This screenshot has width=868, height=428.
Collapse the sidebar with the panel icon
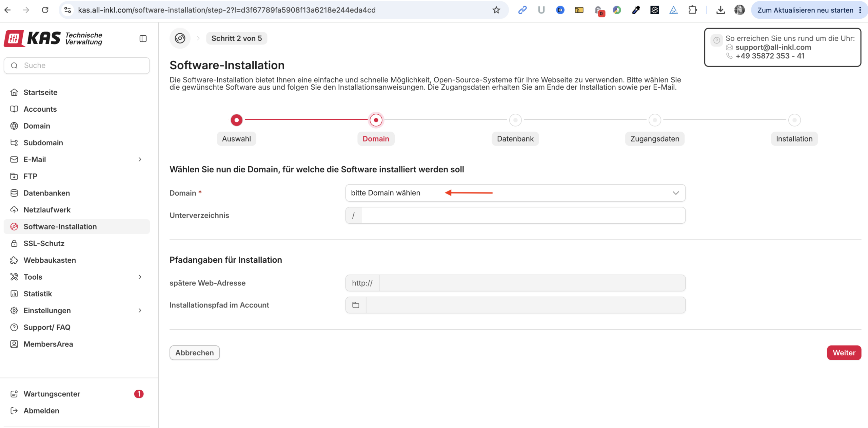click(x=143, y=38)
